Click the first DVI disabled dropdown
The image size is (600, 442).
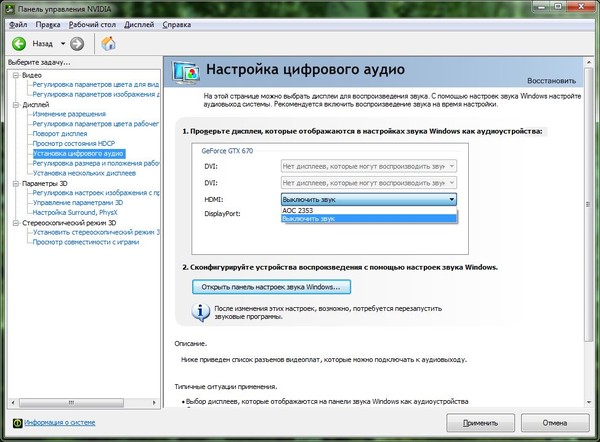(x=368, y=166)
